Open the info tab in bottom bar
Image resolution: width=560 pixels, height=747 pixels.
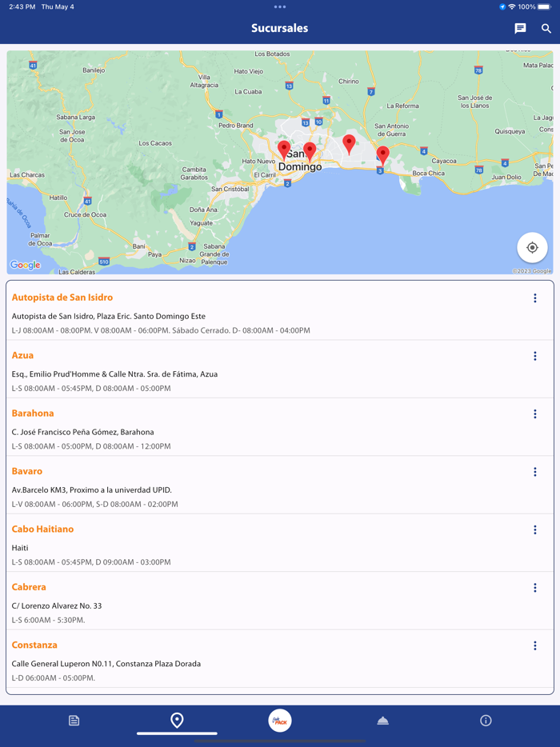pos(486,721)
